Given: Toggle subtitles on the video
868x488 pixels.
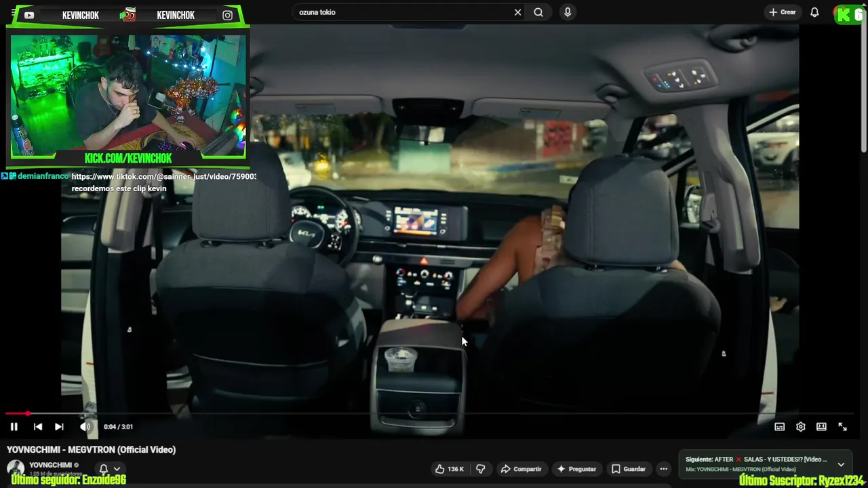Looking at the screenshot, I should (x=780, y=426).
